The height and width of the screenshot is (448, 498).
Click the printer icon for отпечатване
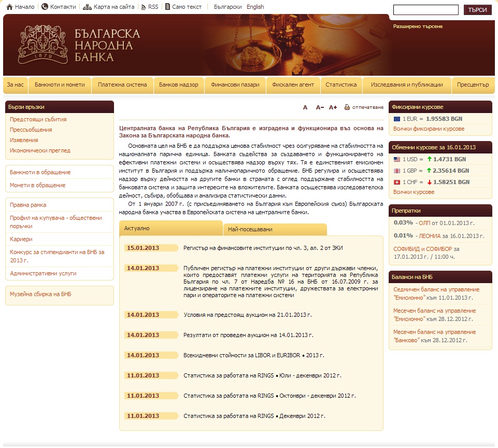(x=347, y=107)
